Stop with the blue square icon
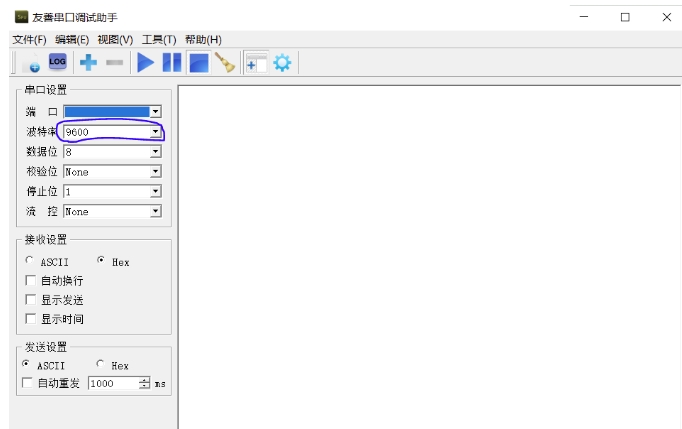682x429 pixels. (199, 63)
